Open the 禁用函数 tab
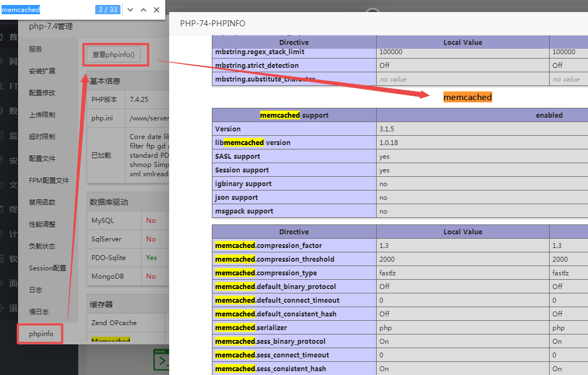The image size is (588, 375). 42,202
